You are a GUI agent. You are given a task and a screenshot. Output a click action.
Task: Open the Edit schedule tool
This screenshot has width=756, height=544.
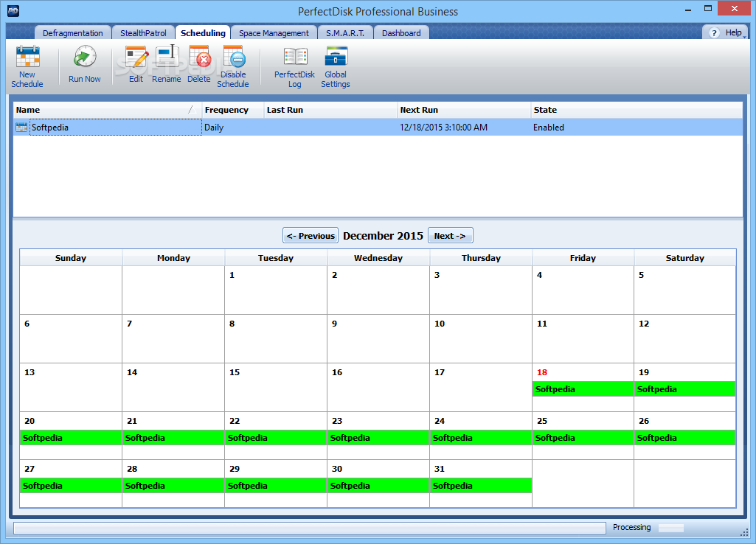click(x=136, y=64)
